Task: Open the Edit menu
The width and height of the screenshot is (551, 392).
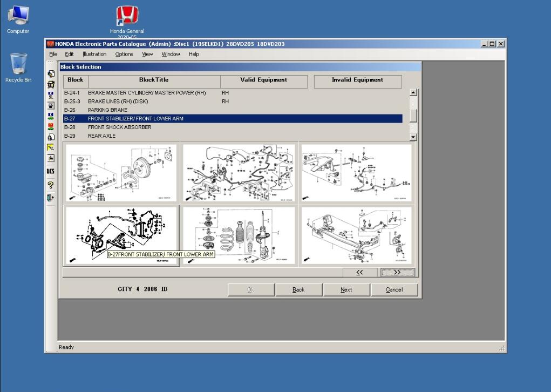Action: pos(69,54)
